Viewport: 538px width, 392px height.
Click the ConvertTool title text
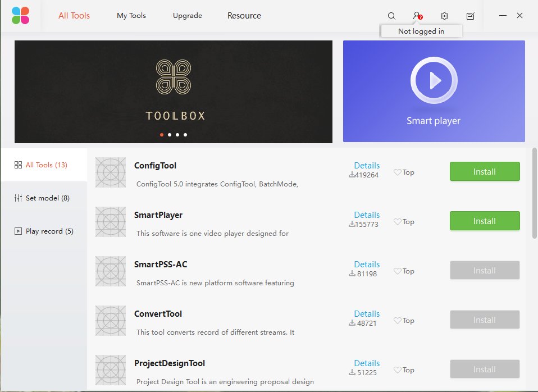pos(158,314)
